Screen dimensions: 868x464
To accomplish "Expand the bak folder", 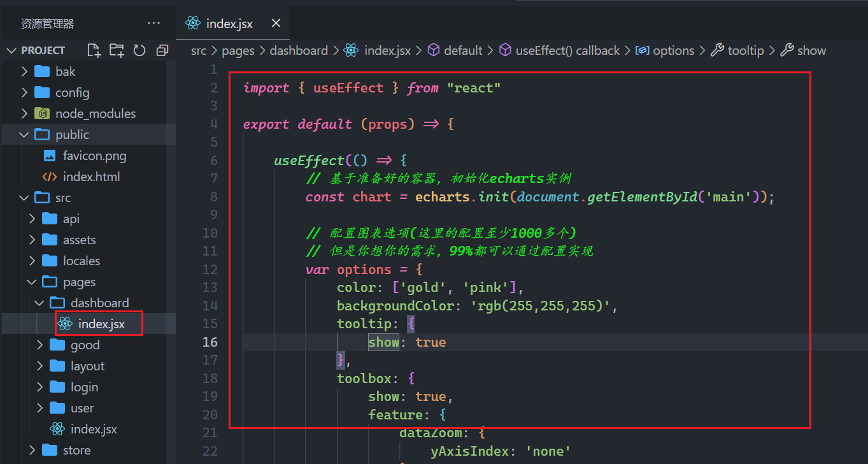I will pyautogui.click(x=24, y=71).
